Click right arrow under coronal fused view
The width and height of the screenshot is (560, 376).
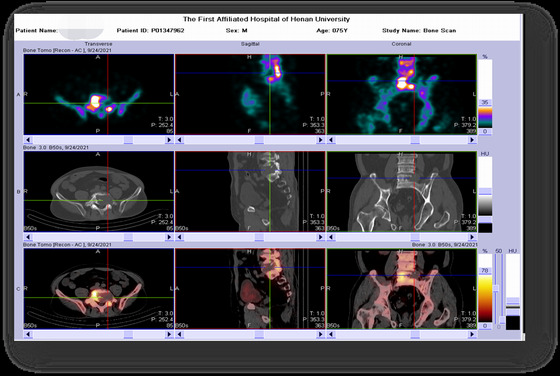click(472, 334)
